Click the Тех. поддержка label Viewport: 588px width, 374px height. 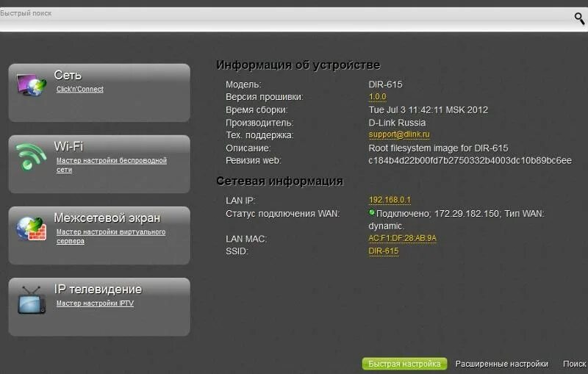pos(259,135)
